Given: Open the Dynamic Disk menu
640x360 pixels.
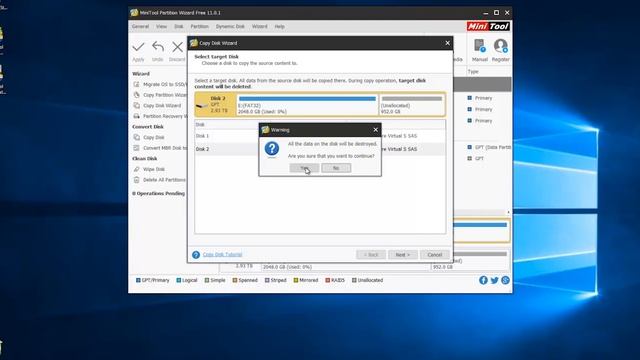Looking at the screenshot, I should click(x=230, y=27).
